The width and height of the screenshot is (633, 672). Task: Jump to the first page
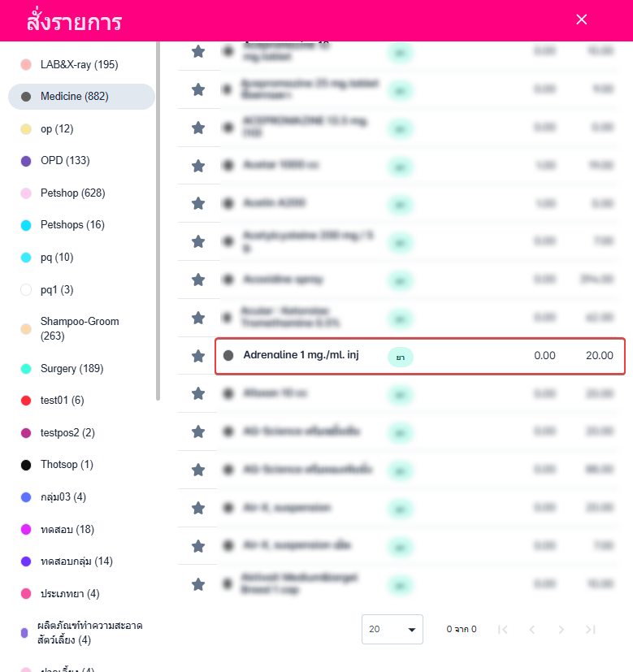[502, 629]
